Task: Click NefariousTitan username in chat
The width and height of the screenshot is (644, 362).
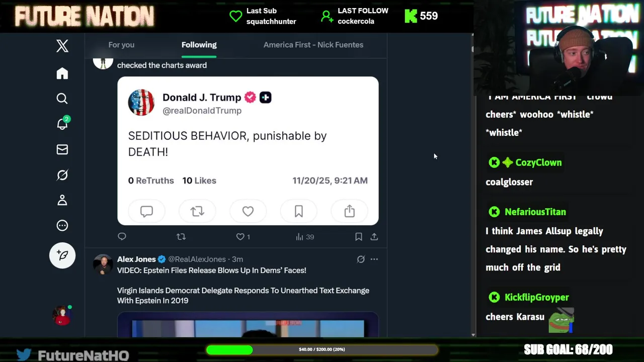Action: (535, 212)
